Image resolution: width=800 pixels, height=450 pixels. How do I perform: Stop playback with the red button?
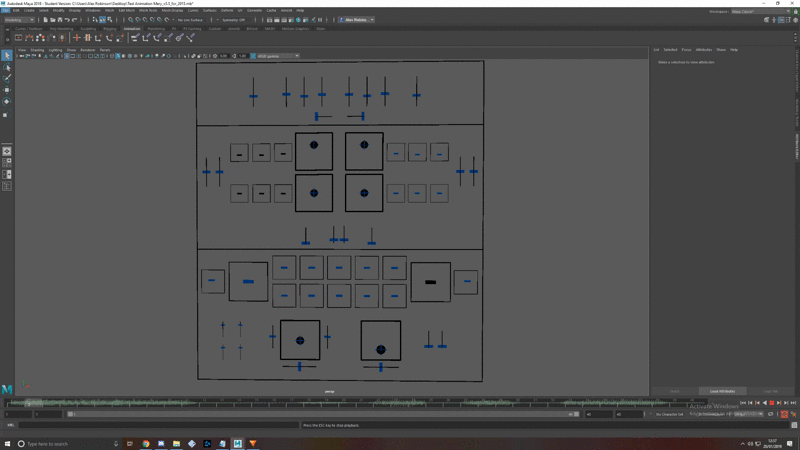771,403
